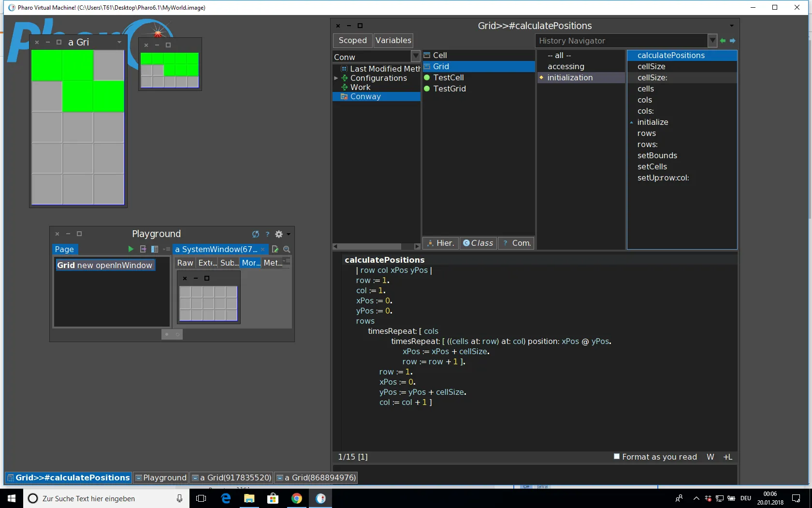Open the History Navigator dropdown
The width and height of the screenshot is (812, 508).
pyautogui.click(x=712, y=41)
